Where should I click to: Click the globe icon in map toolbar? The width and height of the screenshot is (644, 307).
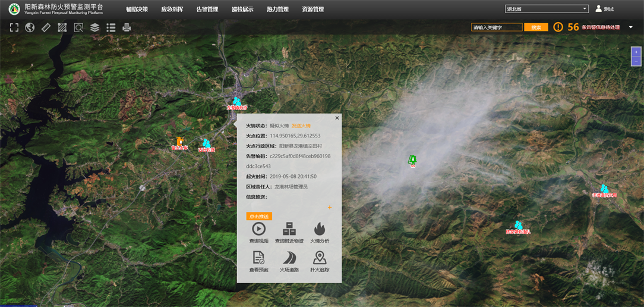[x=30, y=27]
